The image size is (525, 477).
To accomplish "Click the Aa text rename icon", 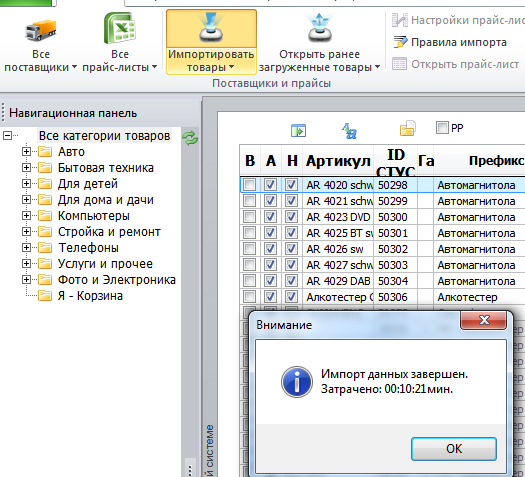I will click(x=349, y=131).
